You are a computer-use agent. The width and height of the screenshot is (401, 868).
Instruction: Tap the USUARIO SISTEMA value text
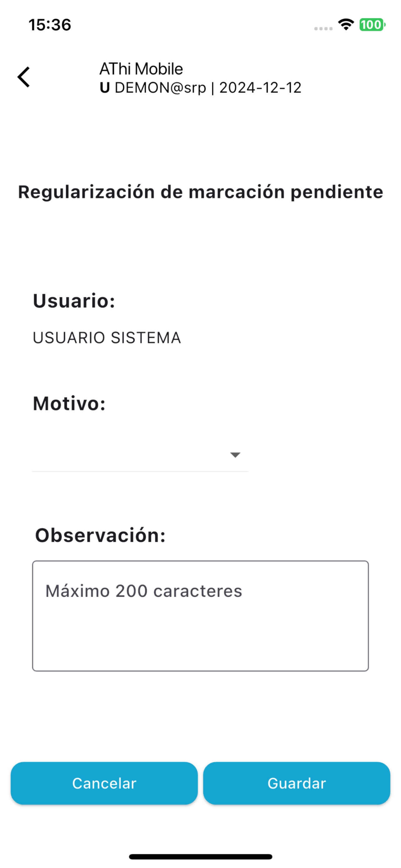pos(107,338)
